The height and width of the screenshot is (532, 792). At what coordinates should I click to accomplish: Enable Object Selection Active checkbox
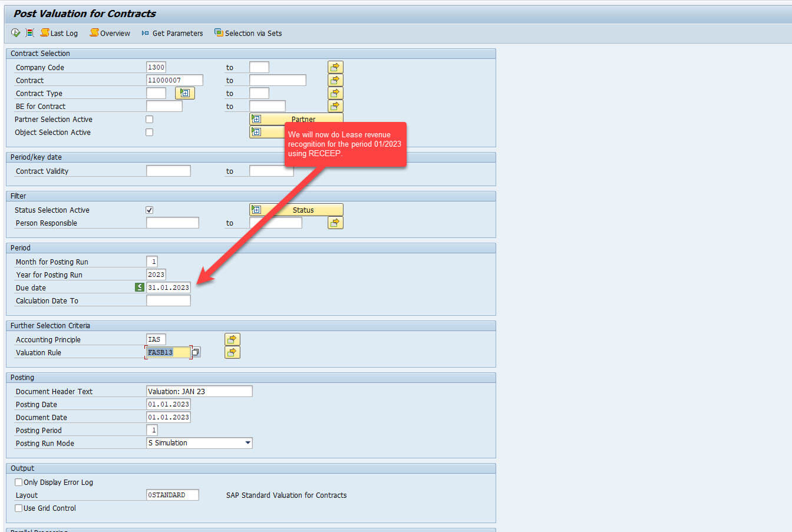coord(149,133)
